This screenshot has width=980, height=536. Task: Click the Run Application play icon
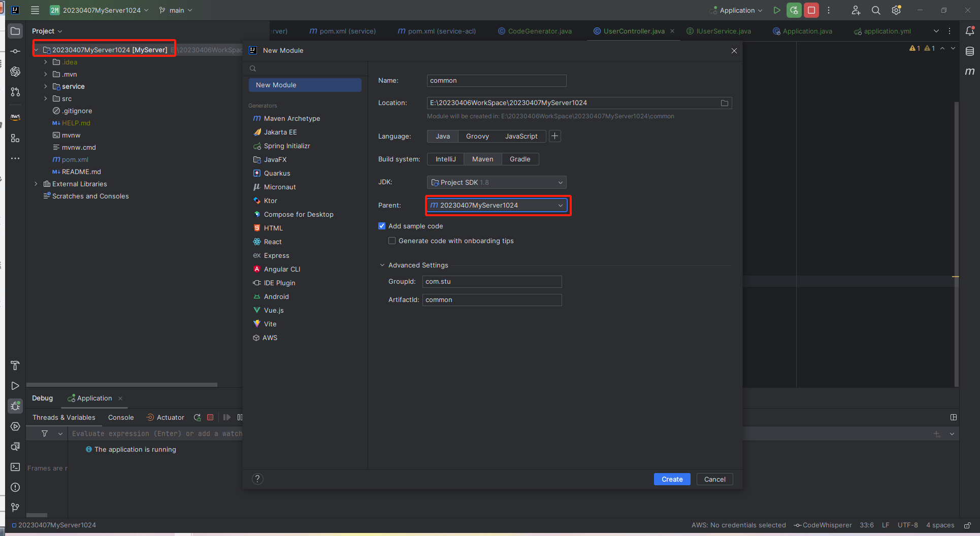(776, 10)
